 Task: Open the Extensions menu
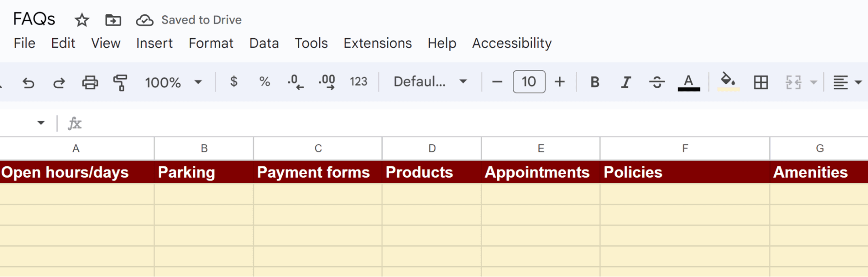(377, 43)
